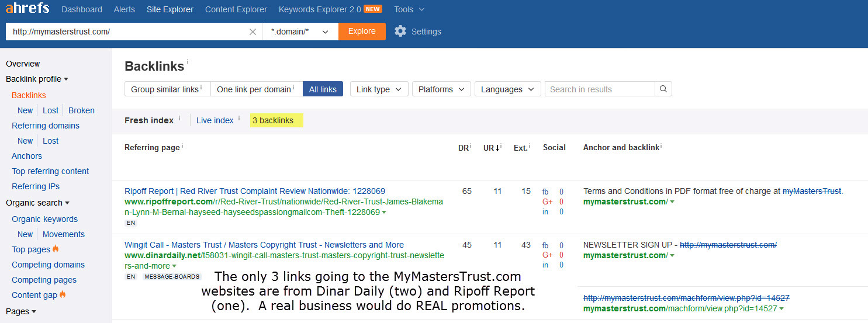
Task: Switch to Live index
Action: click(x=215, y=120)
